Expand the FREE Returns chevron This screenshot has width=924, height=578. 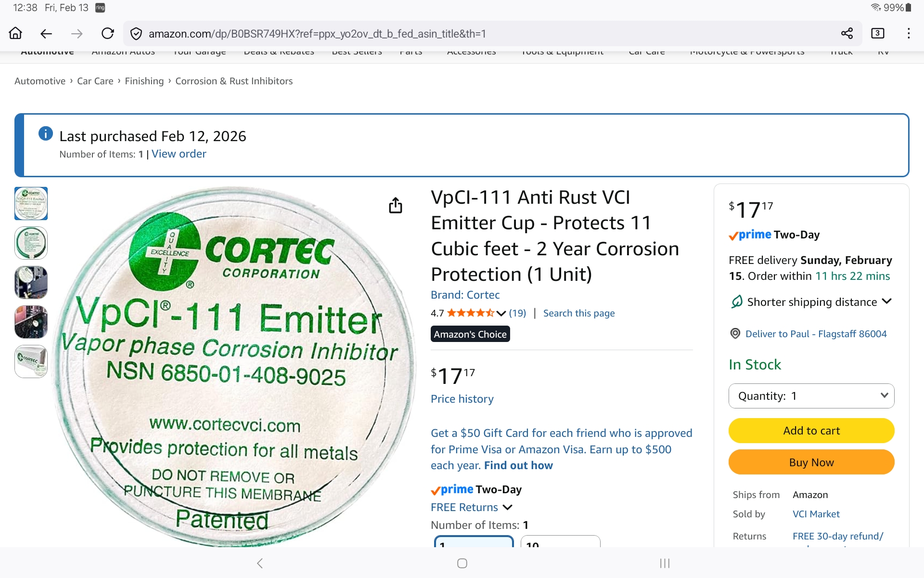[507, 507]
